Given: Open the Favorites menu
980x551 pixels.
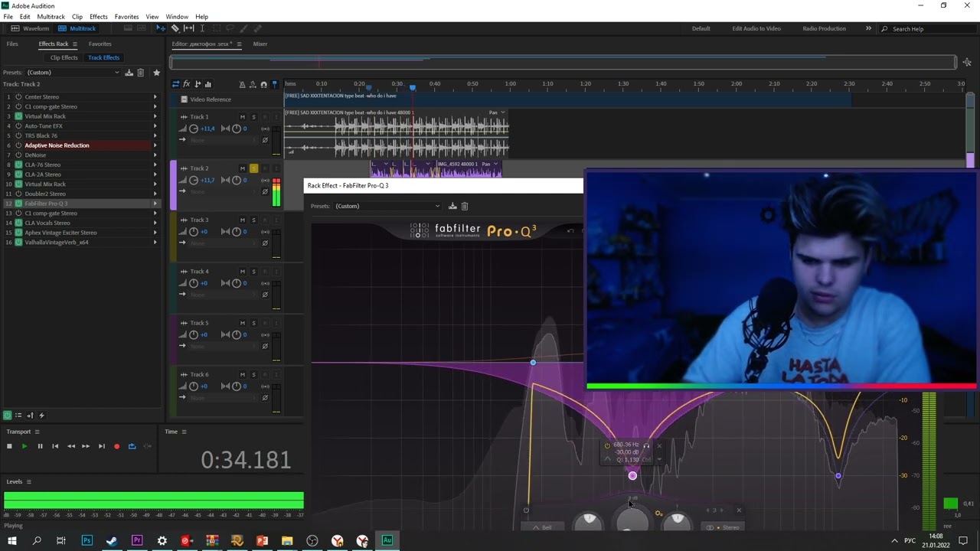Looking at the screenshot, I should tap(126, 17).
